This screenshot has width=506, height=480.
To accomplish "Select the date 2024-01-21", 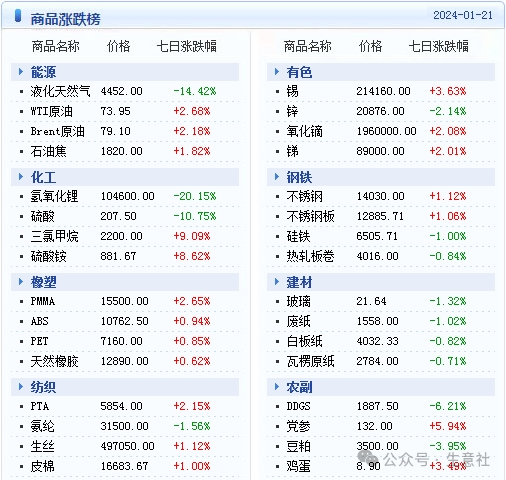I will tap(463, 15).
